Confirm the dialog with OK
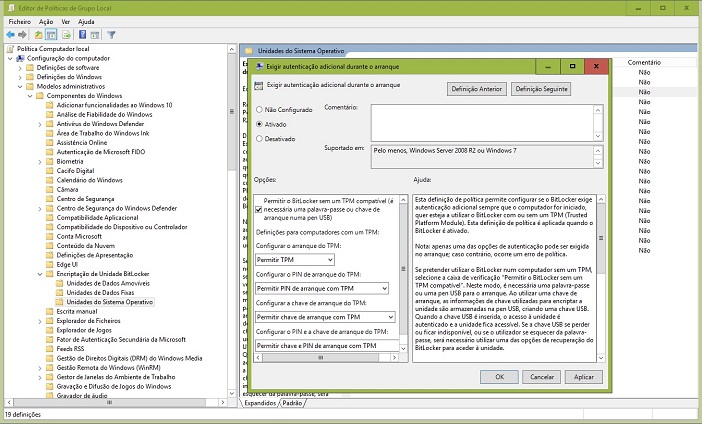 (x=500, y=377)
